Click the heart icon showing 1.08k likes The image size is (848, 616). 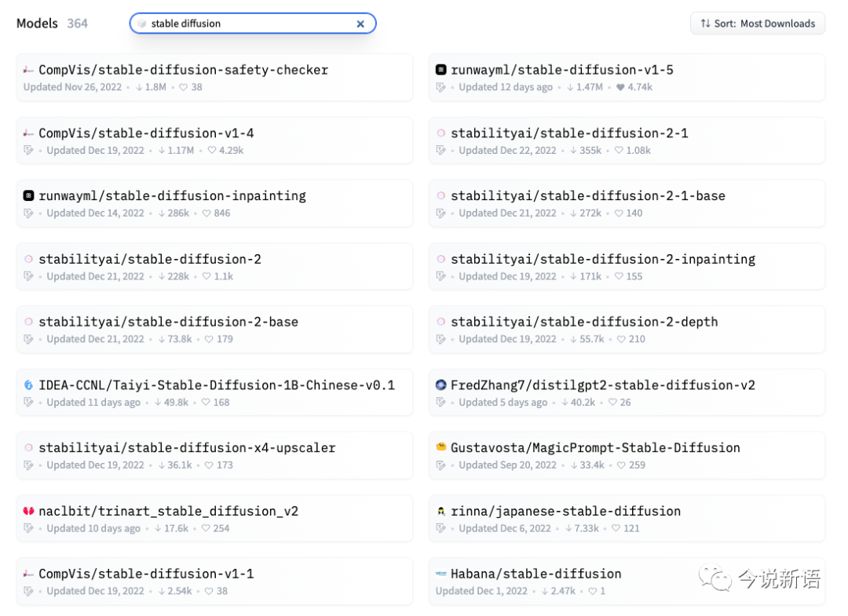pos(620,150)
